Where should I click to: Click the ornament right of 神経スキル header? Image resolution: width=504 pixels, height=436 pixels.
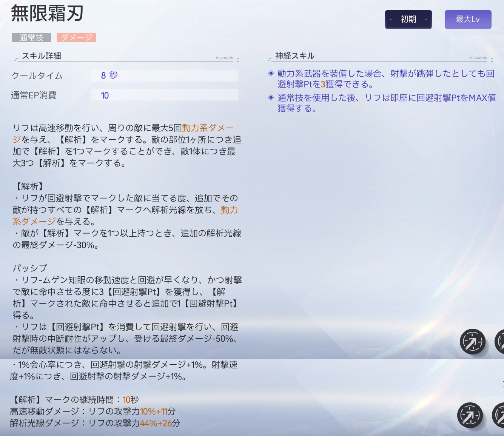(x=478, y=58)
